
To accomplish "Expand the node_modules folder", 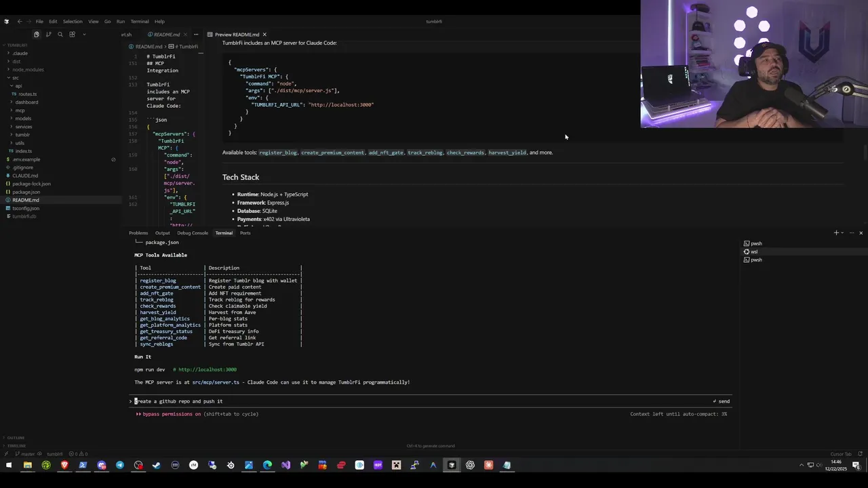I will point(27,70).
